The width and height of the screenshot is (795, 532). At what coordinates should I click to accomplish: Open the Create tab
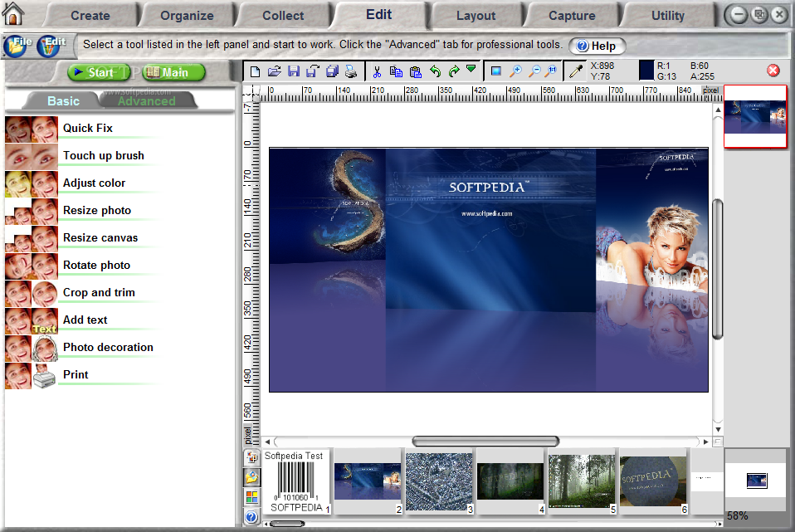(90, 16)
